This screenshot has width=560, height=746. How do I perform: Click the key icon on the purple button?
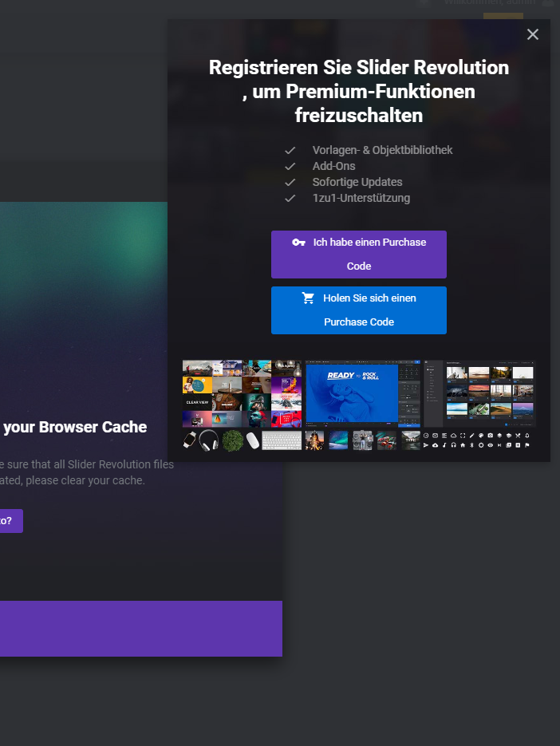coord(298,243)
